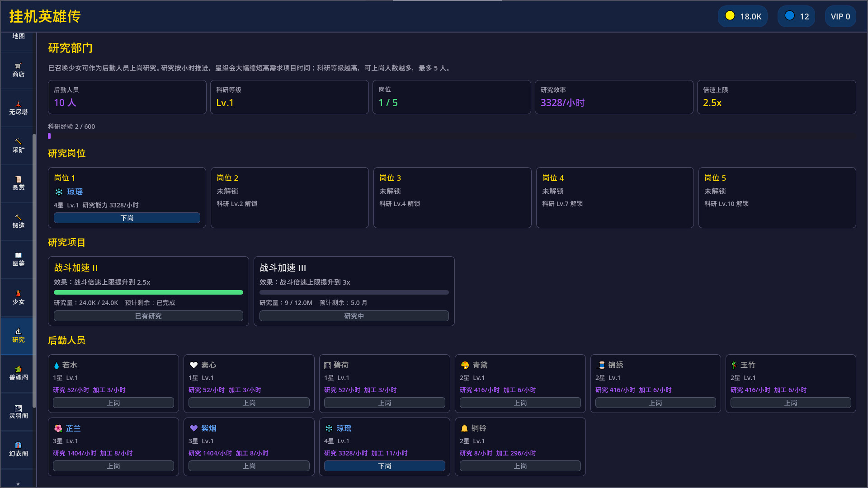Click 玉竹's bamboo icon
This screenshot has width=868, height=488.
click(734, 365)
